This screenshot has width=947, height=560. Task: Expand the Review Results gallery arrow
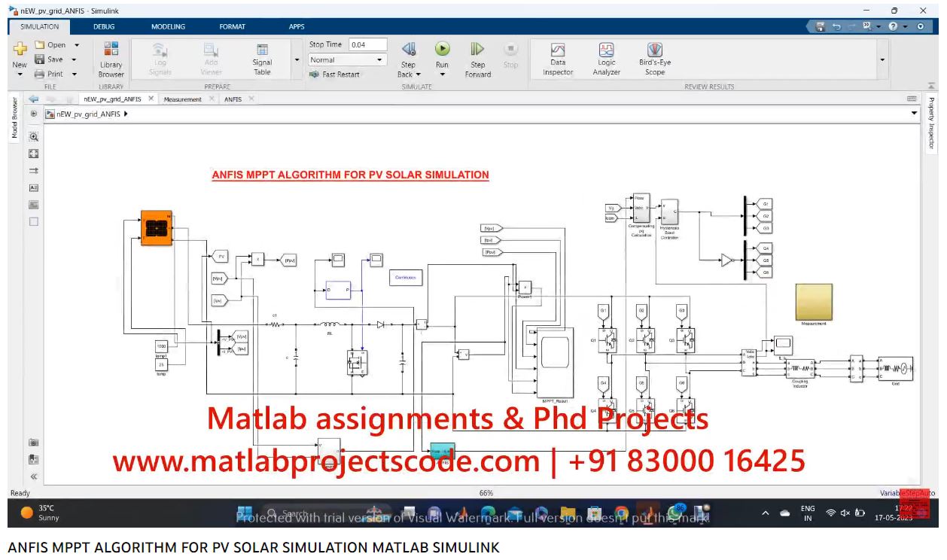click(882, 60)
